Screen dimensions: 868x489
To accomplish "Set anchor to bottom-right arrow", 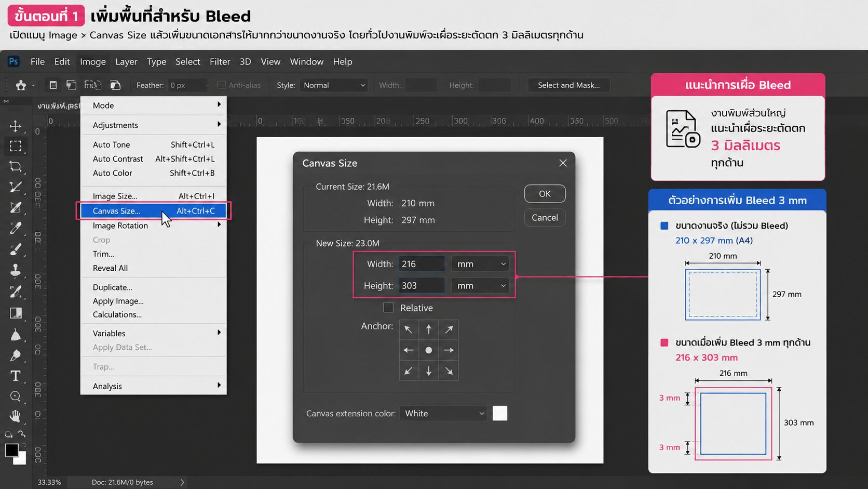I will pyautogui.click(x=449, y=371).
